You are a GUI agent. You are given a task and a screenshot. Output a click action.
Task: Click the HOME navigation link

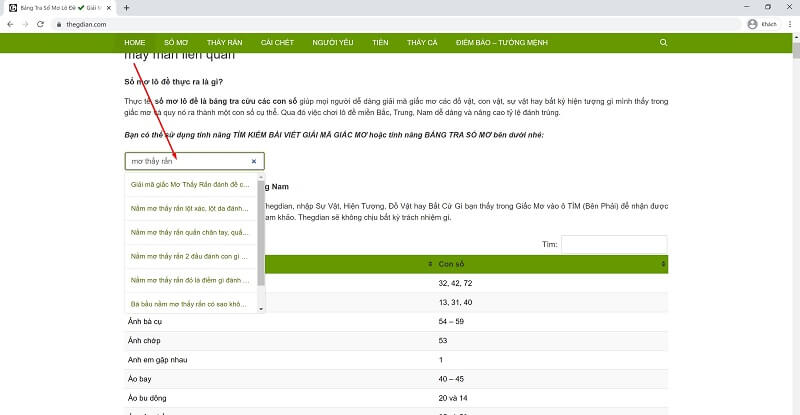tap(135, 43)
